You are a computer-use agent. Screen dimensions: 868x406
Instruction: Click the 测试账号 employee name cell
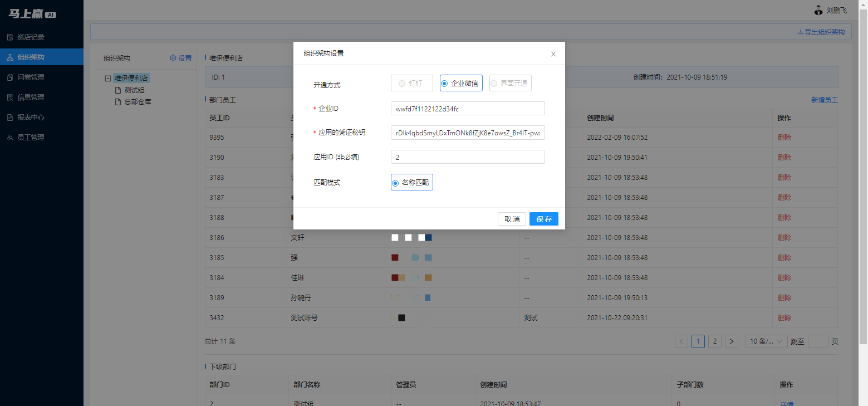pos(335,318)
